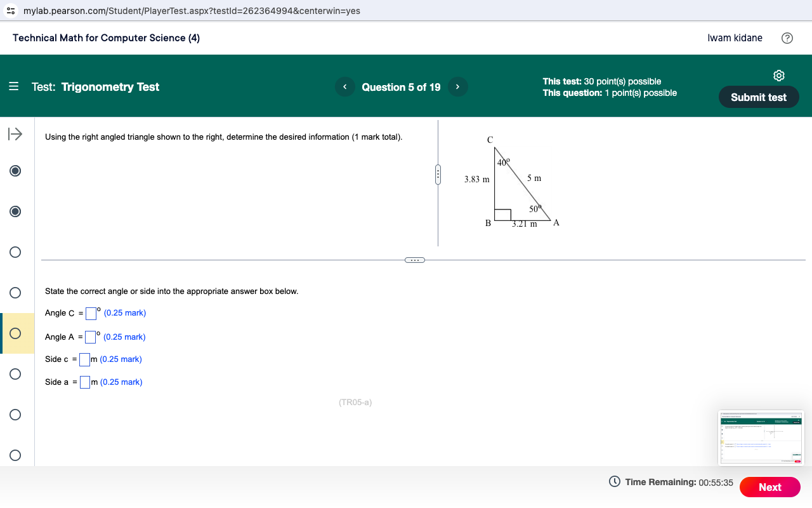
Task: Click the clock icon beside Time Remaining
Action: point(615,482)
